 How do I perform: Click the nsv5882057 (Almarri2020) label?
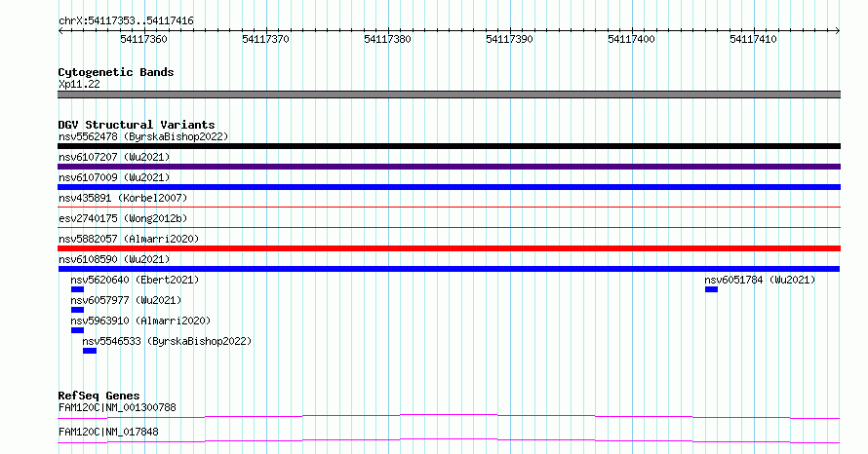click(x=129, y=239)
